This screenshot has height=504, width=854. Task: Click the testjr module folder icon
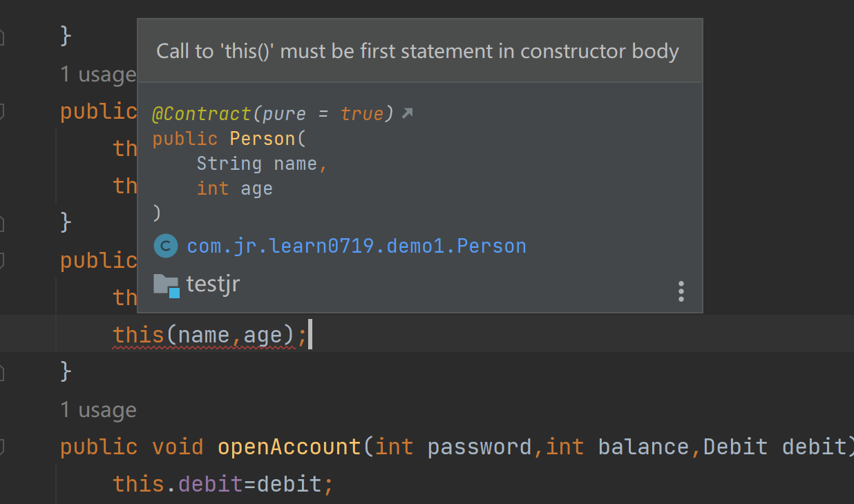click(x=167, y=284)
